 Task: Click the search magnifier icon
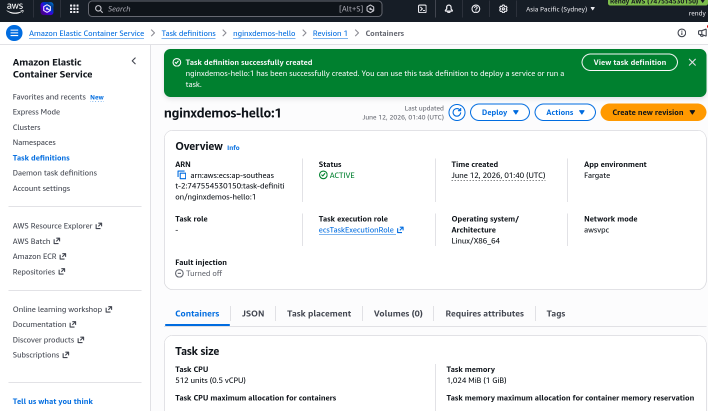99,9
